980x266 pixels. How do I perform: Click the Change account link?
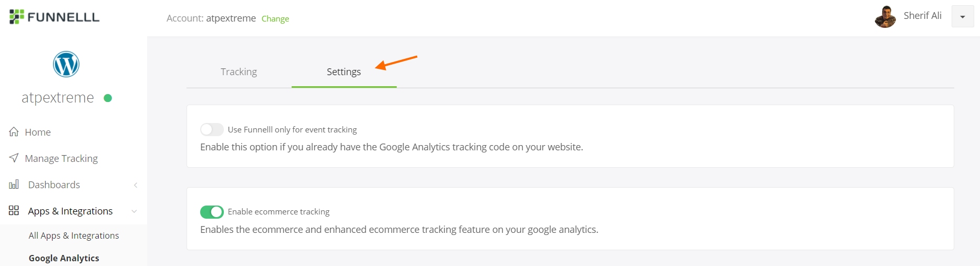(x=275, y=19)
